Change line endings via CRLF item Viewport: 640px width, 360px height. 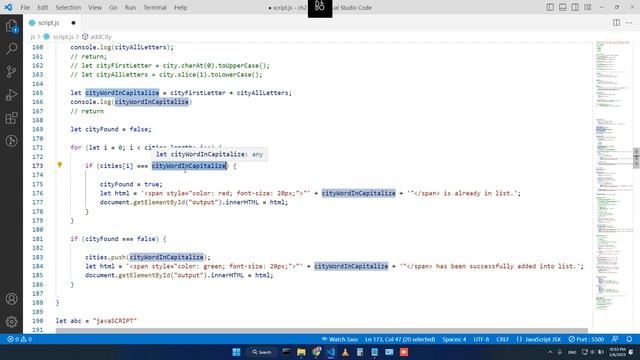(502, 339)
